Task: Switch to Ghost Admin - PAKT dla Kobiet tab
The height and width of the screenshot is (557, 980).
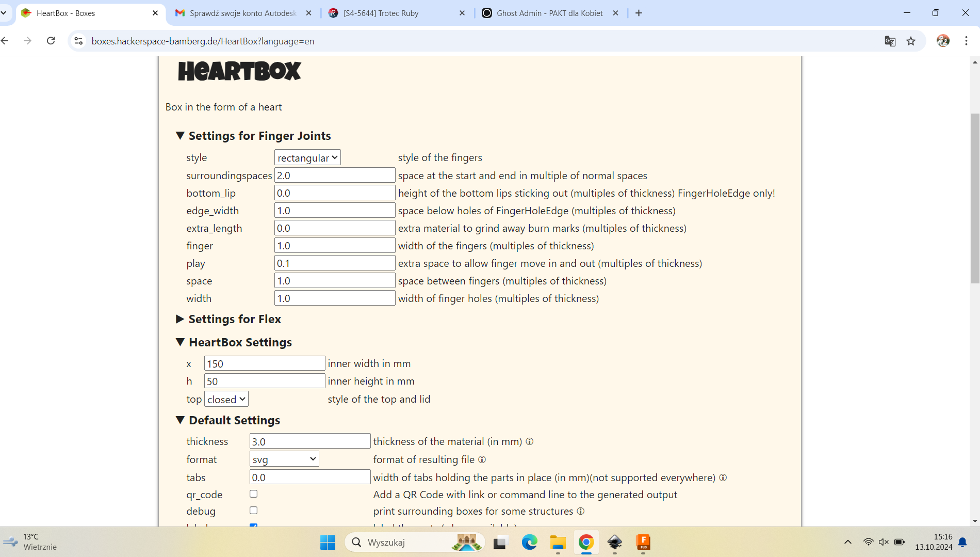Action: pyautogui.click(x=550, y=13)
